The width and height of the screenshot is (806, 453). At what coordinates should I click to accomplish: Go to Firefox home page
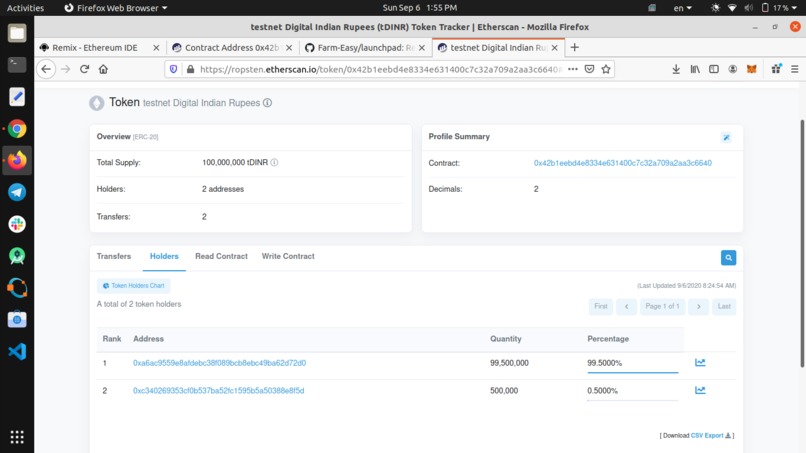click(103, 69)
